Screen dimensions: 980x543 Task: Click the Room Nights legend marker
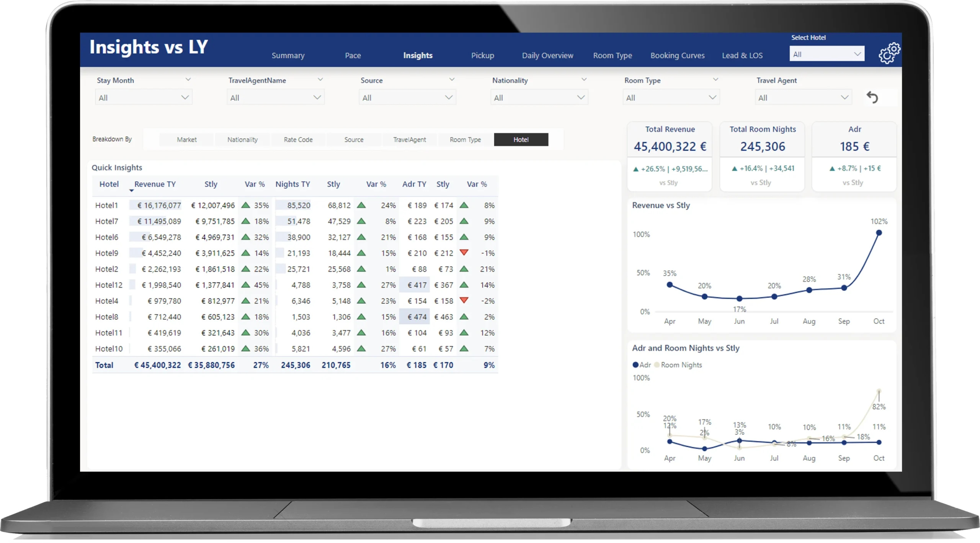click(657, 365)
